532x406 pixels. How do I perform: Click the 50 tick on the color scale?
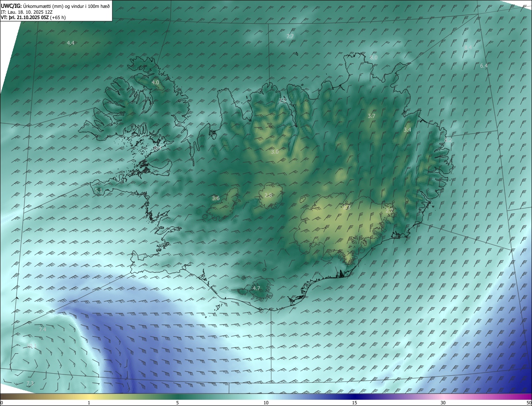click(x=529, y=403)
